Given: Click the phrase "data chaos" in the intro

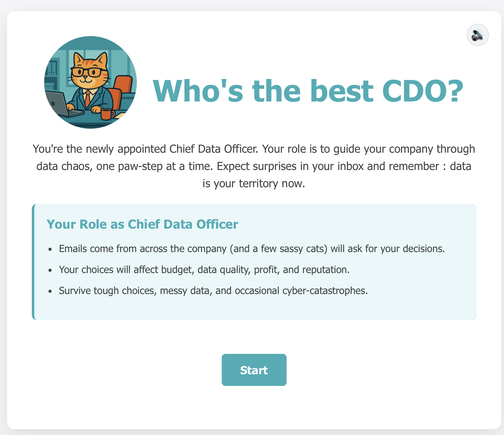Looking at the screenshot, I should click(65, 166).
